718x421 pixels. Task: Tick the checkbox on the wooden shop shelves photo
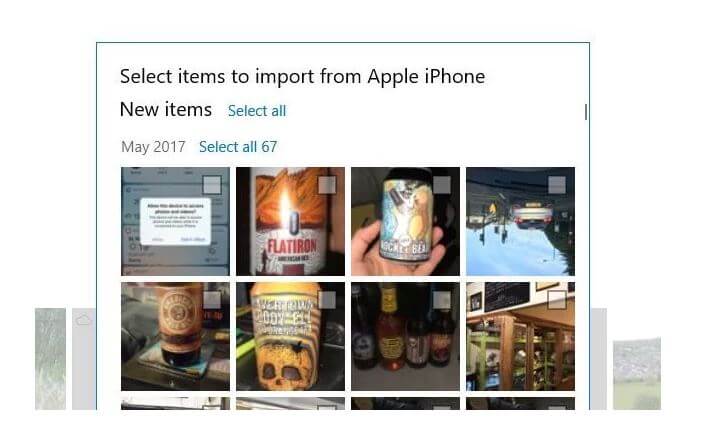(557, 301)
